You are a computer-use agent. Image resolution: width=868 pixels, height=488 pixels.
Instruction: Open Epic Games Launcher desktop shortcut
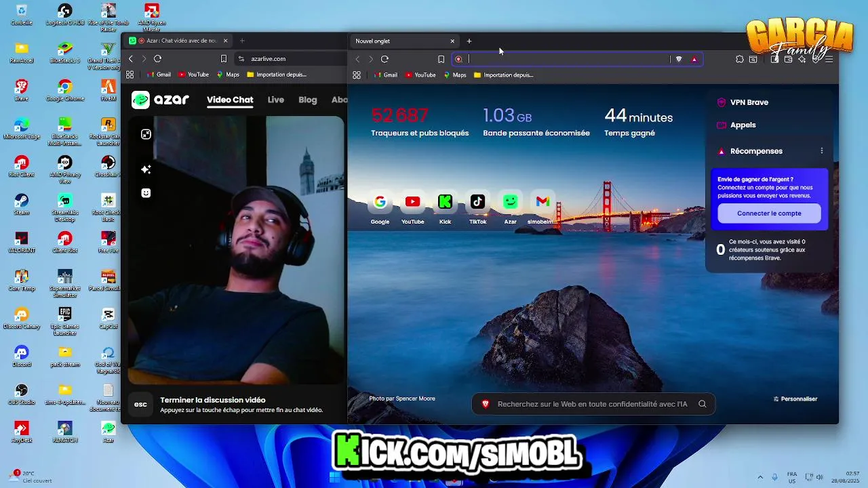tap(64, 321)
